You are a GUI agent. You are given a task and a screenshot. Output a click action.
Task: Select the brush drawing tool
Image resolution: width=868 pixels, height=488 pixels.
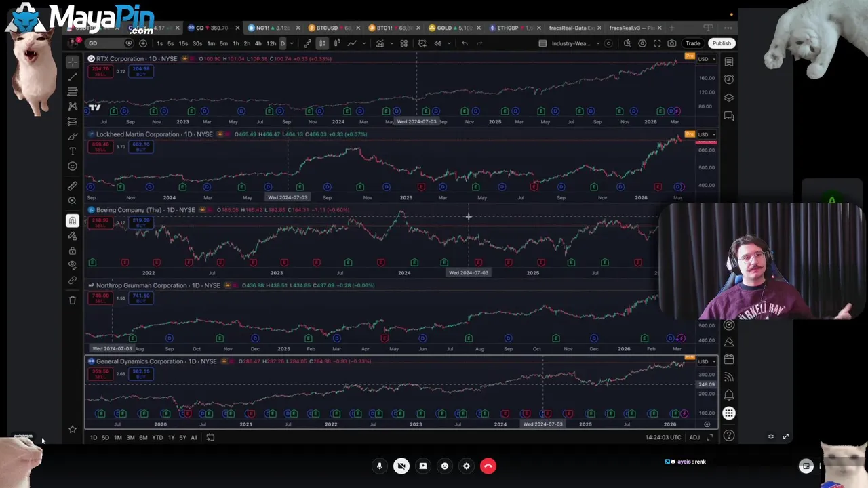pos(73,137)
